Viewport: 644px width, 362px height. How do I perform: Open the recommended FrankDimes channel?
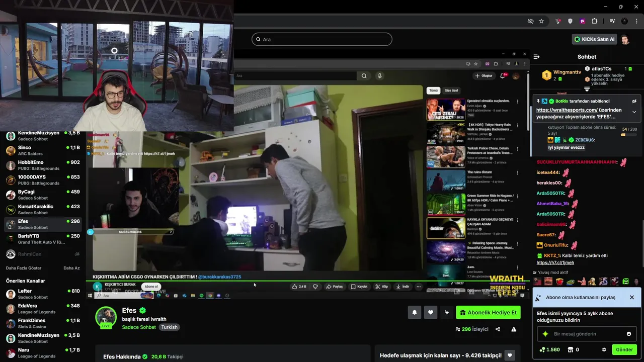[43, 323]
